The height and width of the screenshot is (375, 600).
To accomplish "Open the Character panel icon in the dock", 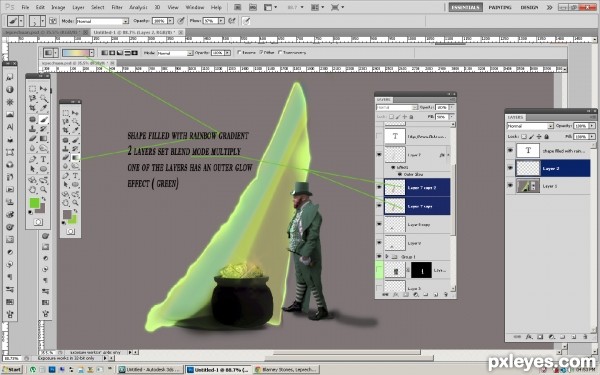I will [10, 127].
